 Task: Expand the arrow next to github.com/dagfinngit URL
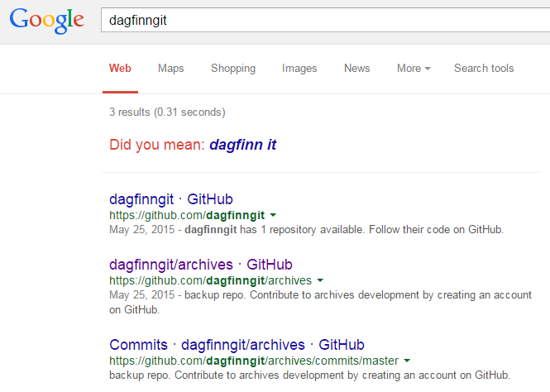click(273, 215)
